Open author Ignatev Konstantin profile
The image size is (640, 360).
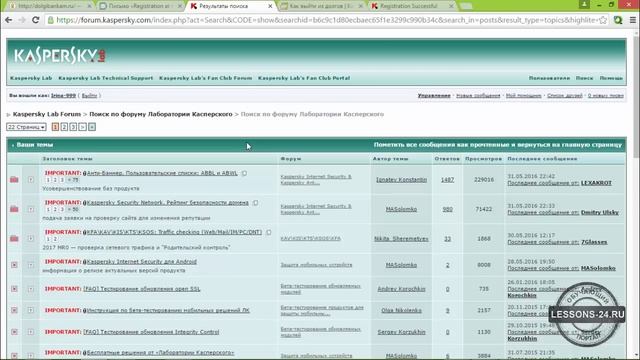[401, 180]
